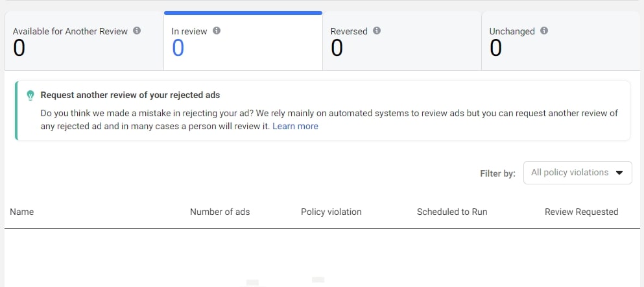Image resolution: width=644 pixels, height=287 pixels.
Task: Click info icon beside Available for Another Review
Action: click(x=137, y=31)
